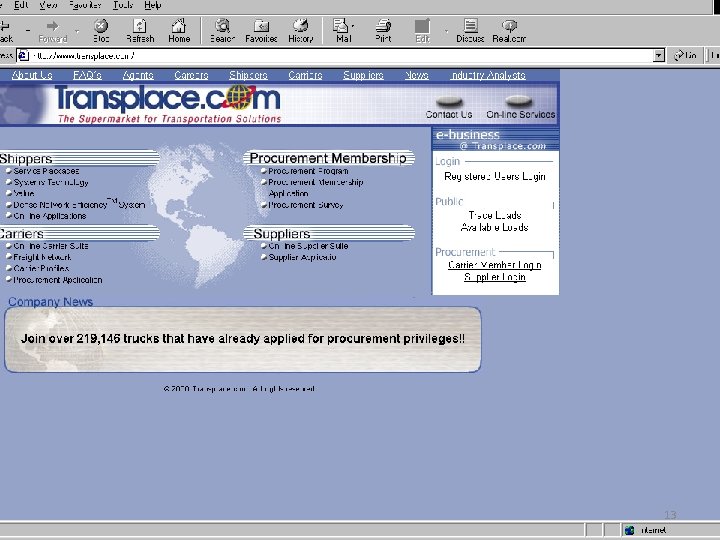
Task: Click the Forward navigation arrow
Action: tap(53, 31)
